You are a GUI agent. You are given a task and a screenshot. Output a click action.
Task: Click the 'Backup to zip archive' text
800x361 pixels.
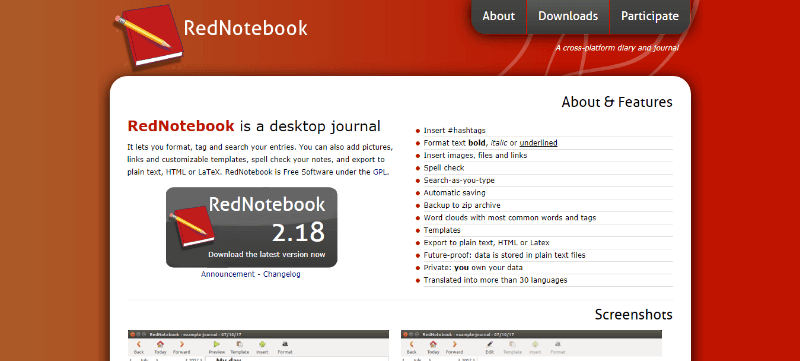coord(462,205)
